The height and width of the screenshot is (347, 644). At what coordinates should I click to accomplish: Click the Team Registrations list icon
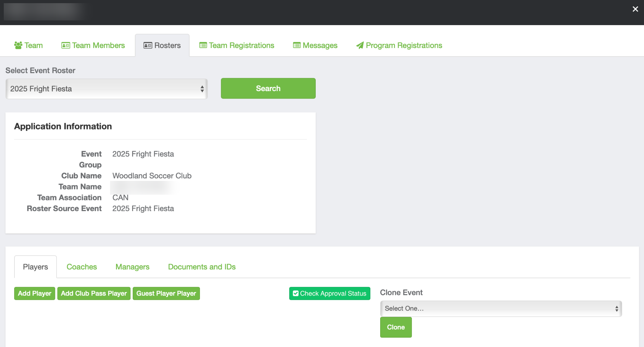[x=203, y=46]
